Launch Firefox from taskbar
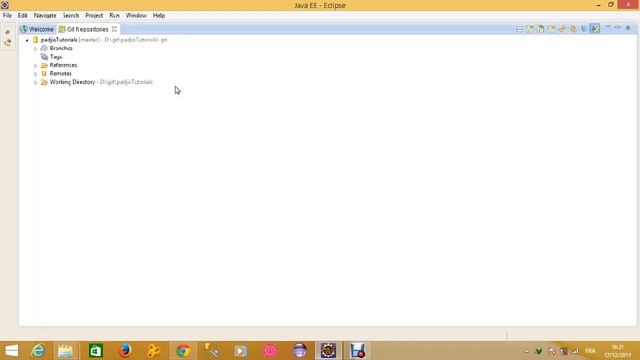Screen dimensions: 640x360 [125, 351]
